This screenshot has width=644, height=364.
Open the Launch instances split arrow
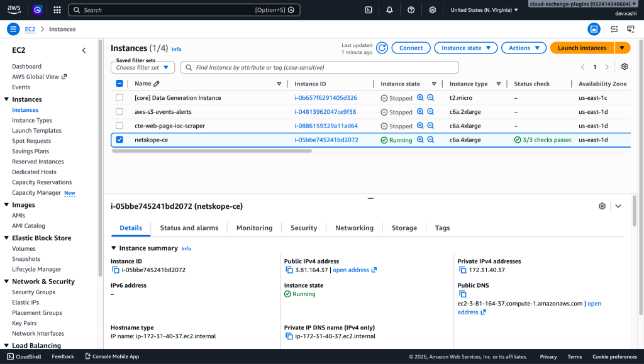tap(622, 48)
